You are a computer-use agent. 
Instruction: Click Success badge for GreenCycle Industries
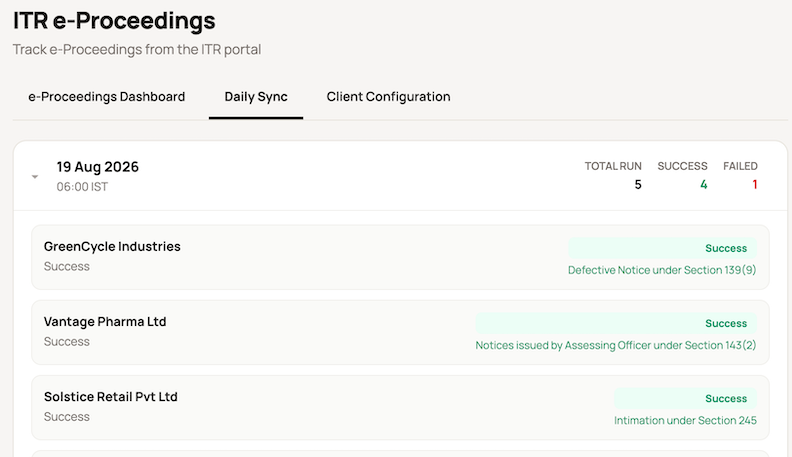(x=662, y=248)
